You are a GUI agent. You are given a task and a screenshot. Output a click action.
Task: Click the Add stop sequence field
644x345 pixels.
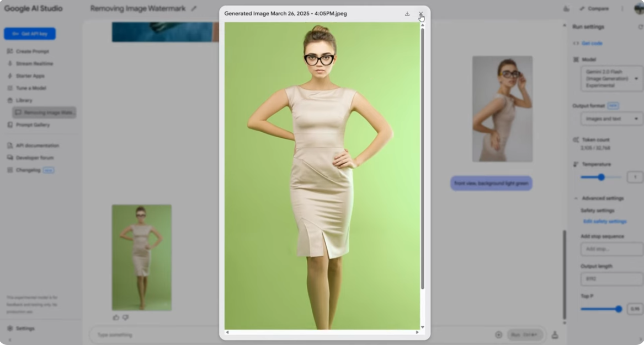click(611, 249)
